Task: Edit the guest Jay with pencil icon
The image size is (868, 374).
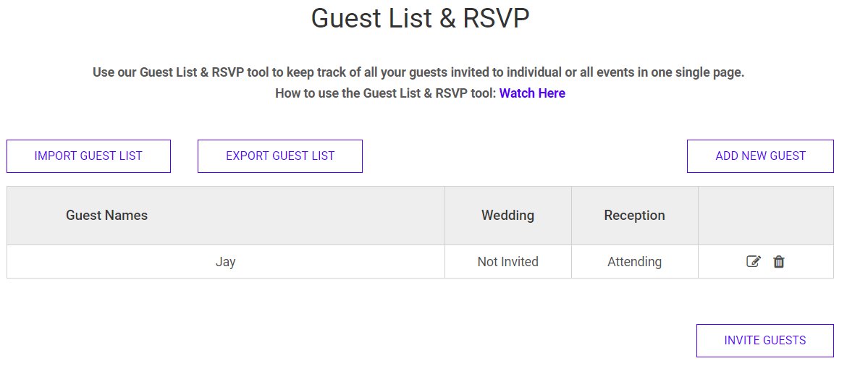Action: (x=754, y=262)
